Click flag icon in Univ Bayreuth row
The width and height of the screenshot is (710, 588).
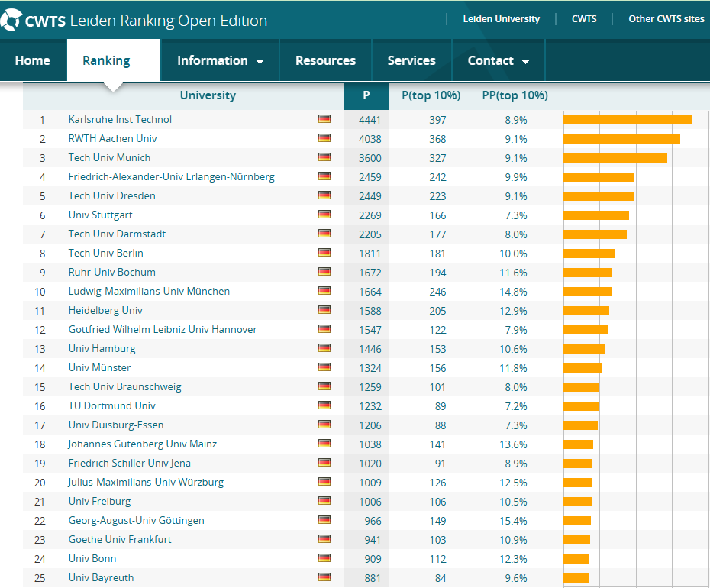pyautogui.click(x=324, y=577)
